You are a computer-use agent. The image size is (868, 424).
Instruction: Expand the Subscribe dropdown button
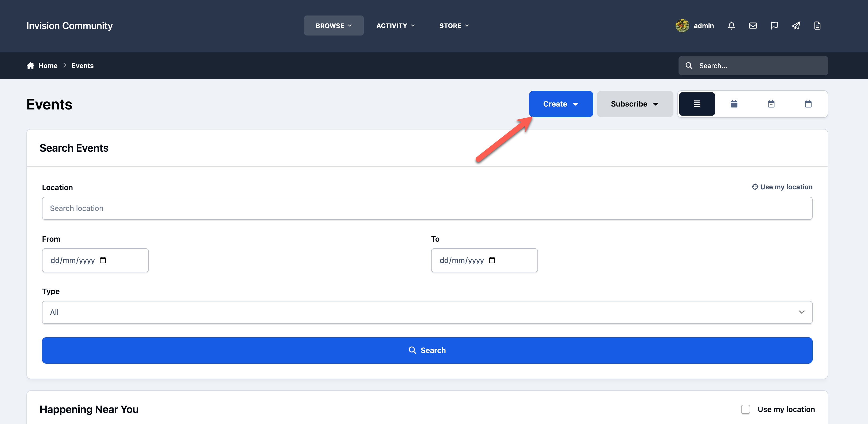click(635, 104)
